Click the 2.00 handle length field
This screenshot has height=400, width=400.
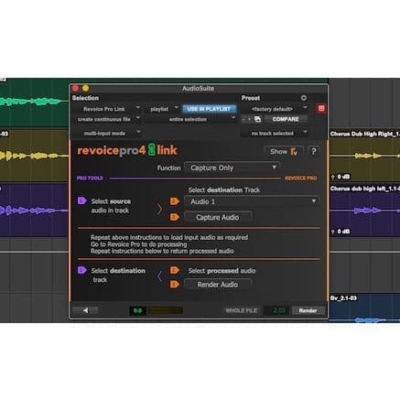[276, 310]
